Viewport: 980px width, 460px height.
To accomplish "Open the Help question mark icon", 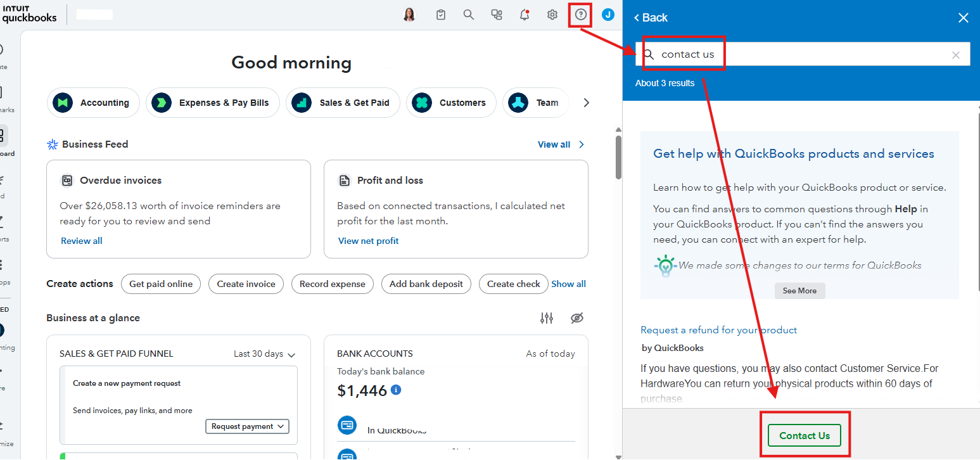I will (x=581, y=15).
